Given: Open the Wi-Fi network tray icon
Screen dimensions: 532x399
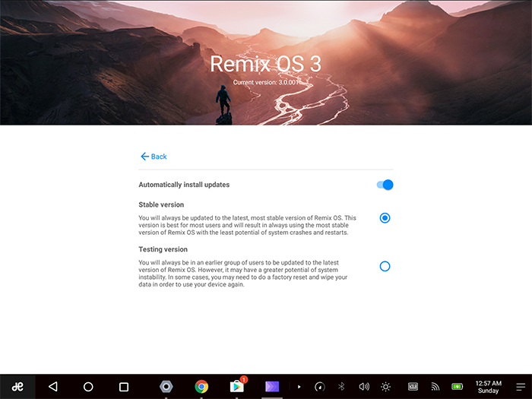Looking at the screenshot, I should click(435, 387).
